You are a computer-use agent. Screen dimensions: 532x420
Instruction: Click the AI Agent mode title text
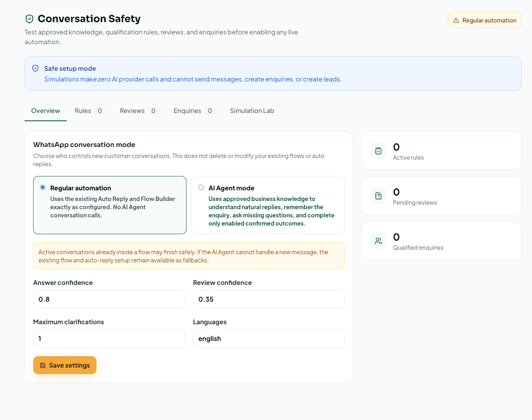231,188
